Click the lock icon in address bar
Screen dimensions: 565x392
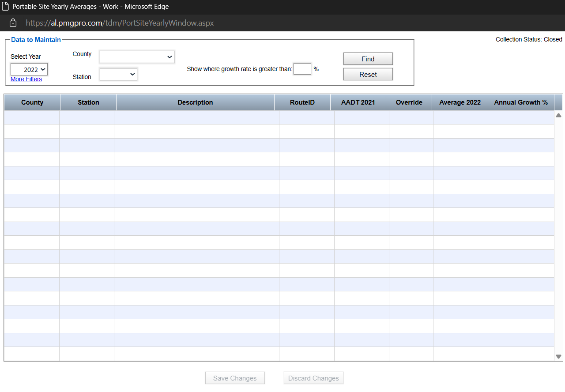13,23
